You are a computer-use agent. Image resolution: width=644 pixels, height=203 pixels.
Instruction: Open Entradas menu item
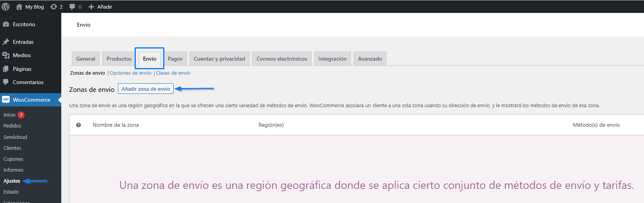pyautogui.click(x=23, y=42)
